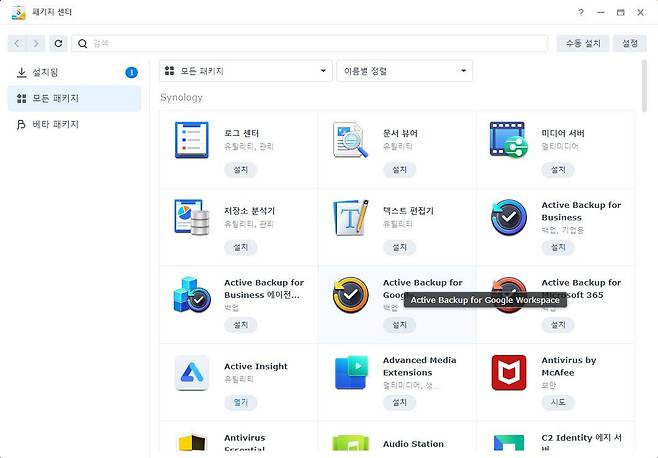Install Active Backup for Google Workspace package

tap(399, 325)
